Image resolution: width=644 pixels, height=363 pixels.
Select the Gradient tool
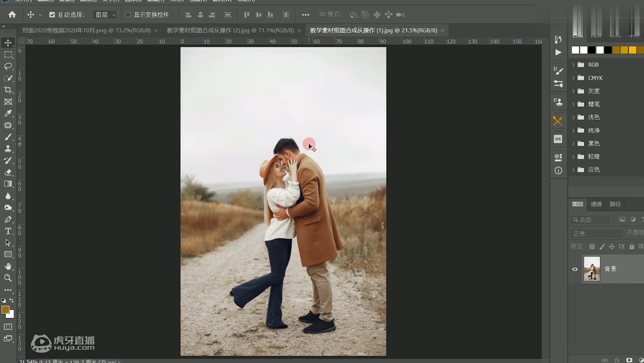[x=8, y=184]
